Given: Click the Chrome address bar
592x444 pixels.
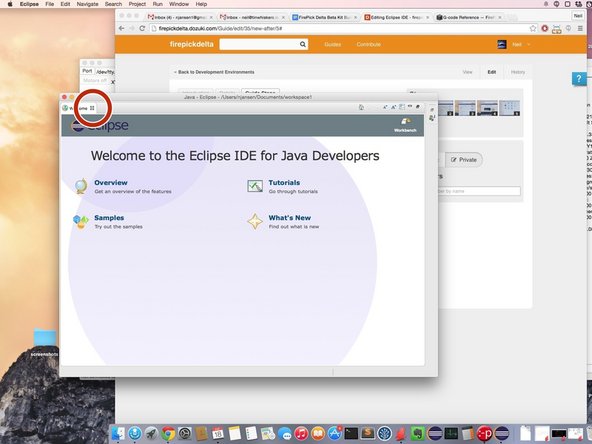Looking at the screenshot, I should pyautogui.click(x=340, y=28).
